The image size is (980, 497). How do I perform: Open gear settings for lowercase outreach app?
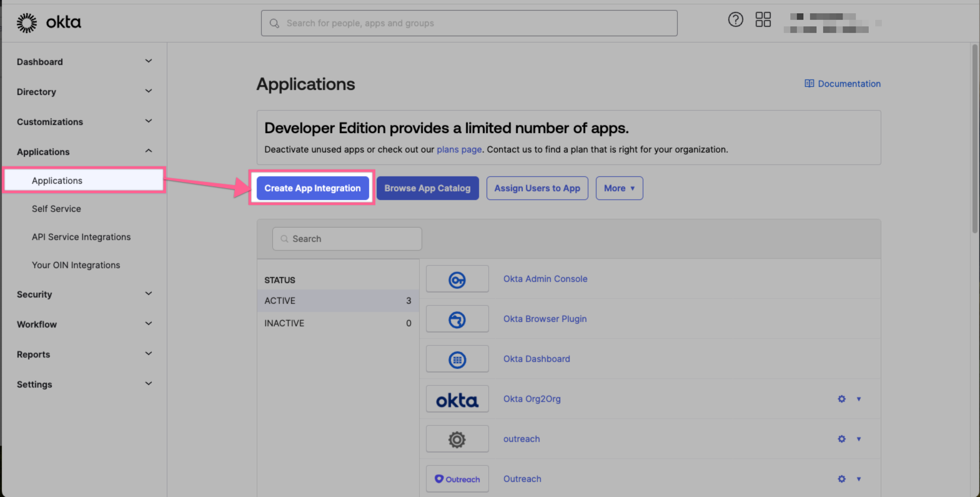842,439
